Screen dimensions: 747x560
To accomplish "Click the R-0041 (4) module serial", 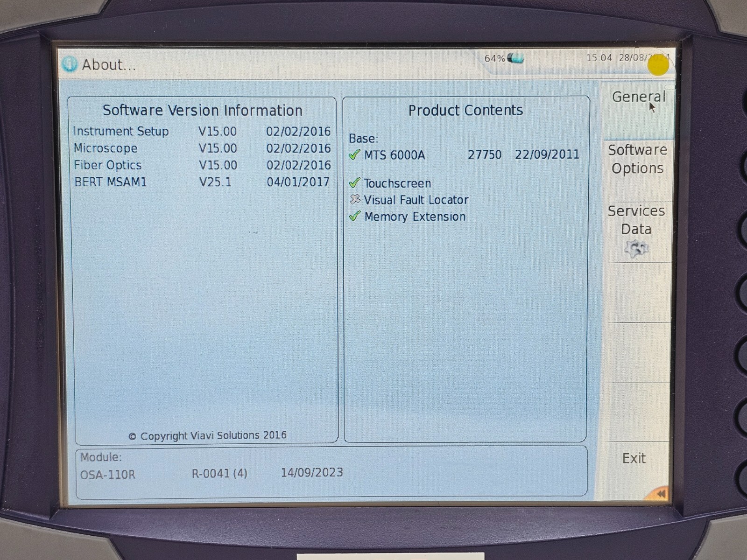I will point(219,474).
